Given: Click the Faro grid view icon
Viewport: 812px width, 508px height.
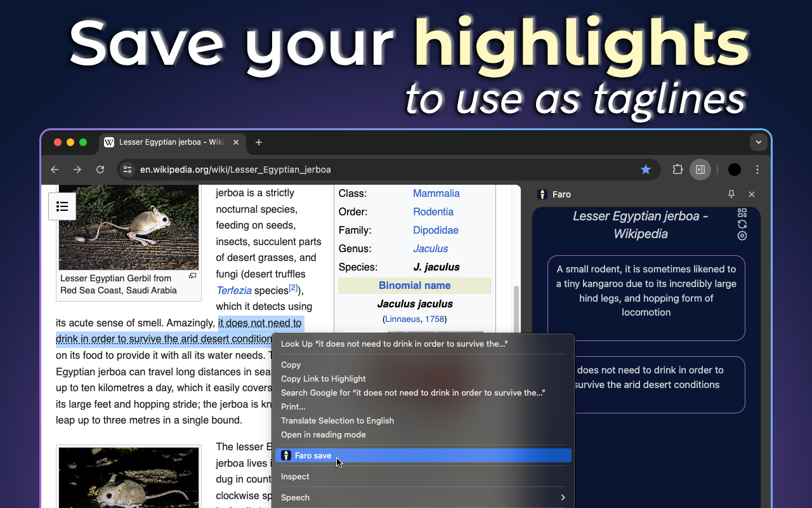Looking at the screenshot, I should (742, 213).
